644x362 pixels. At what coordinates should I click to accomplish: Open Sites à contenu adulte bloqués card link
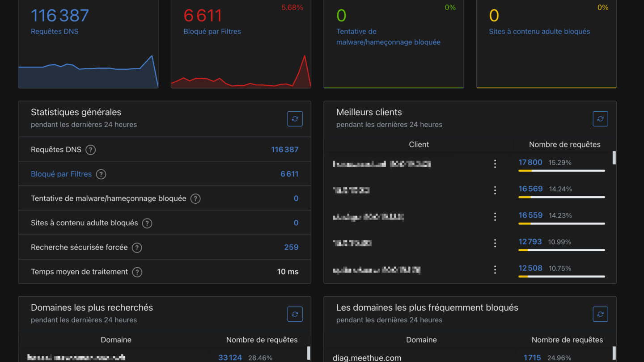[539, 31]
